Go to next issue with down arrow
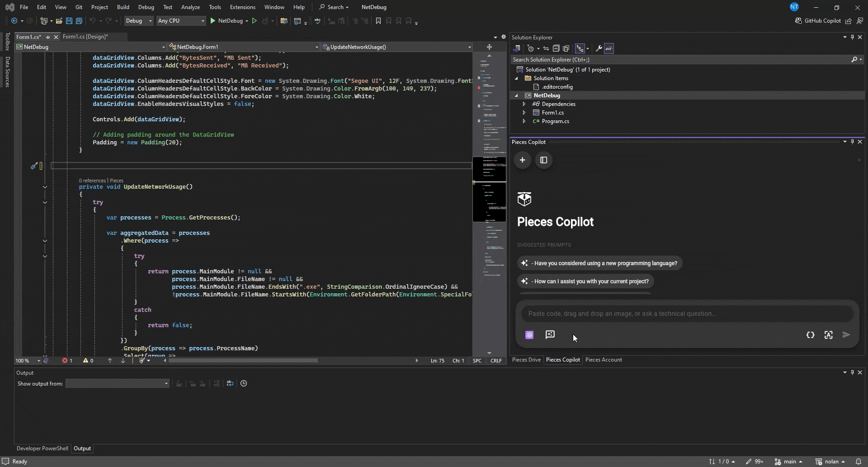This screenshot has height=467, width=868. tap(123, 361)
